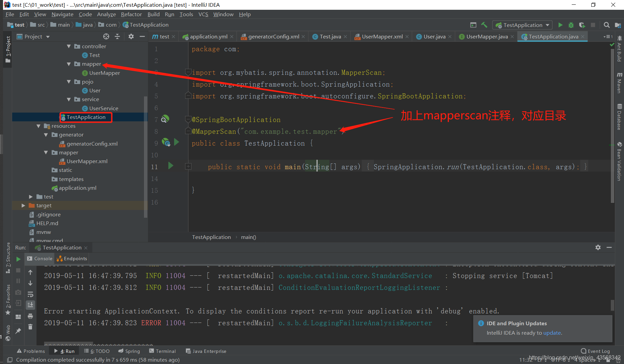624x364 pixels.
Task: Collapse the pojo folder
Action: (69, 82)
